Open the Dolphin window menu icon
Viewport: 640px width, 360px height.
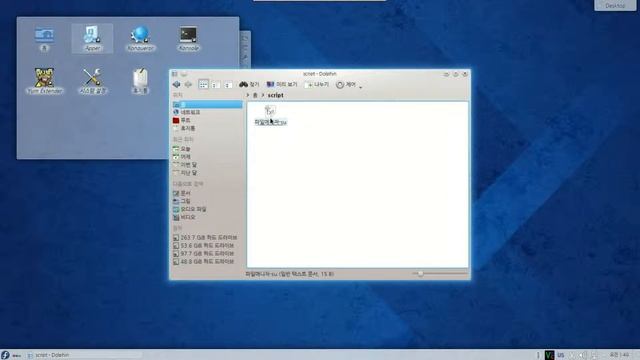click(x=175, y=74)
